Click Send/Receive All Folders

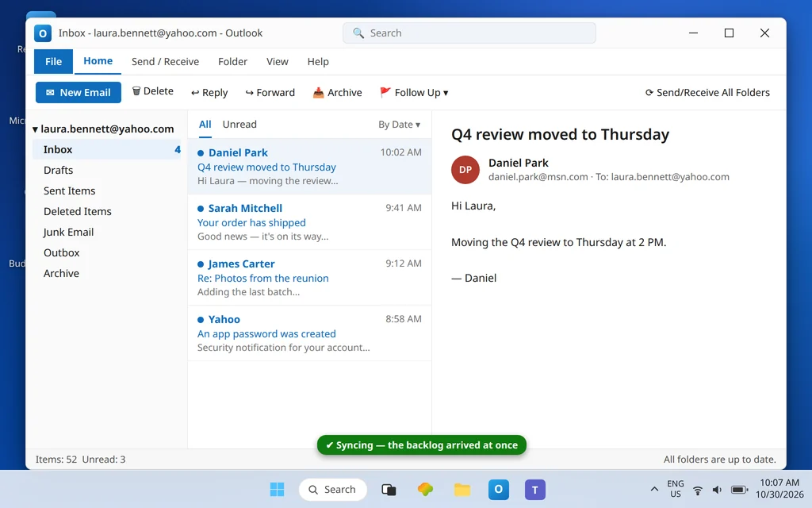click(x=707, y=92)
